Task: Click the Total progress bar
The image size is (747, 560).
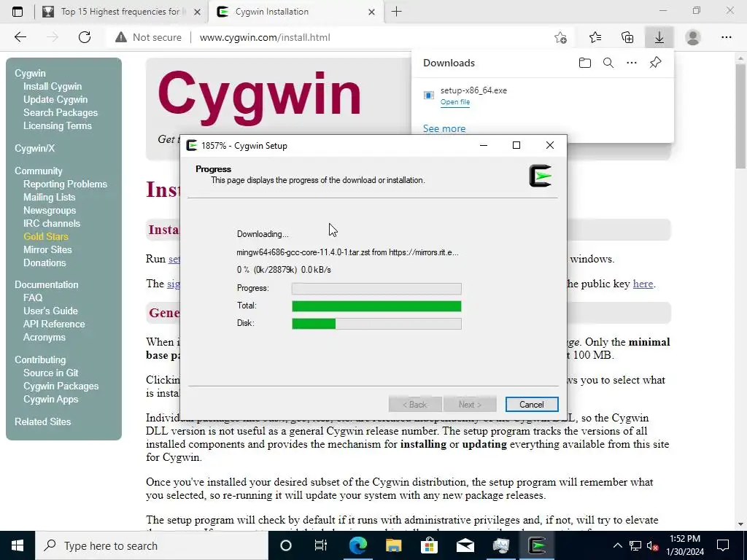Action: (376, 306)
